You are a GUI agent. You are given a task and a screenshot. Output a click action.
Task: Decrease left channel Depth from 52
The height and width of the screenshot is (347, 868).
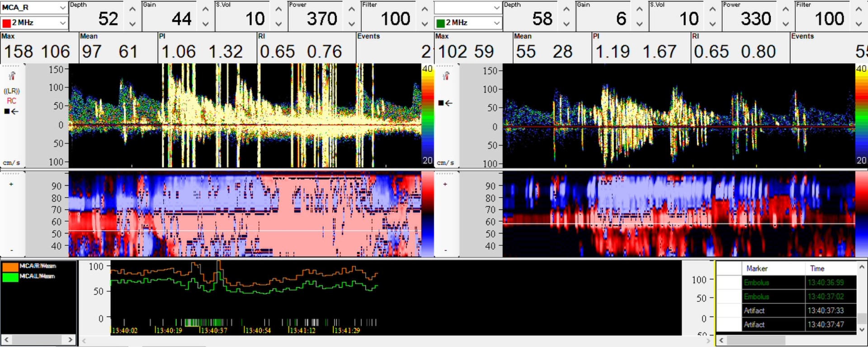(x=132, y=23)
